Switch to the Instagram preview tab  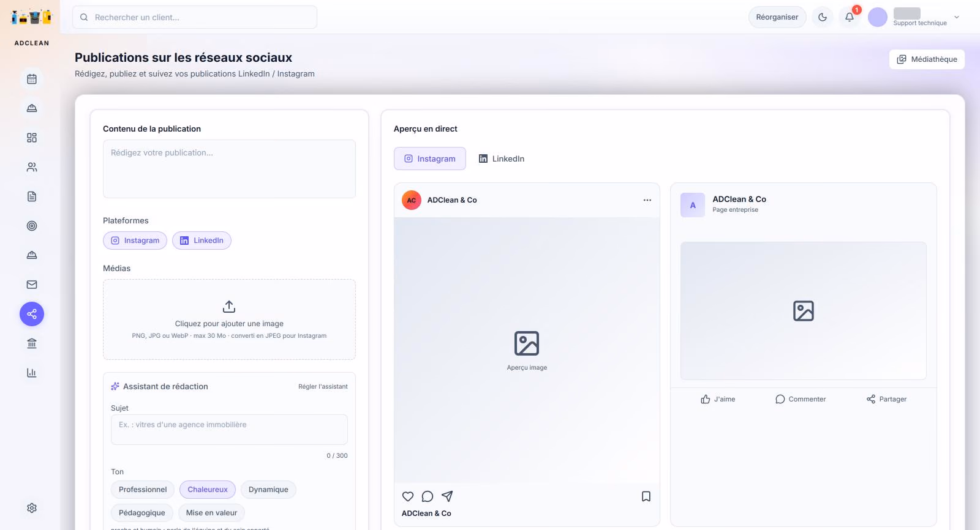tap(430, 159)
